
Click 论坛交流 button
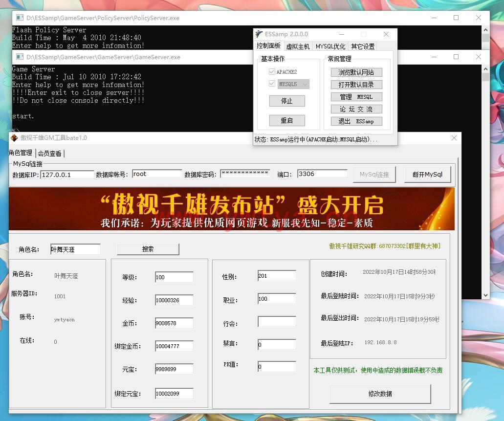coord(356,109)
